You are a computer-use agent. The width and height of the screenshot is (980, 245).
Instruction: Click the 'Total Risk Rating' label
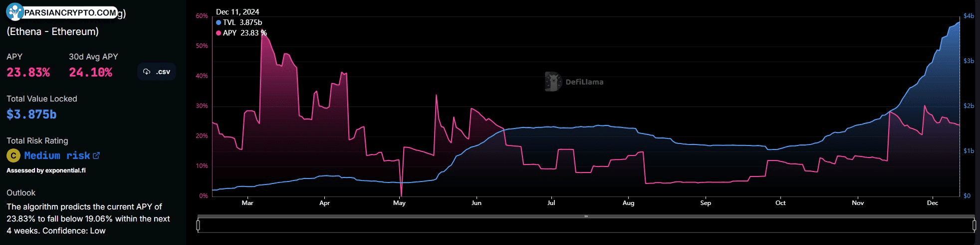(x=37, y=140)
